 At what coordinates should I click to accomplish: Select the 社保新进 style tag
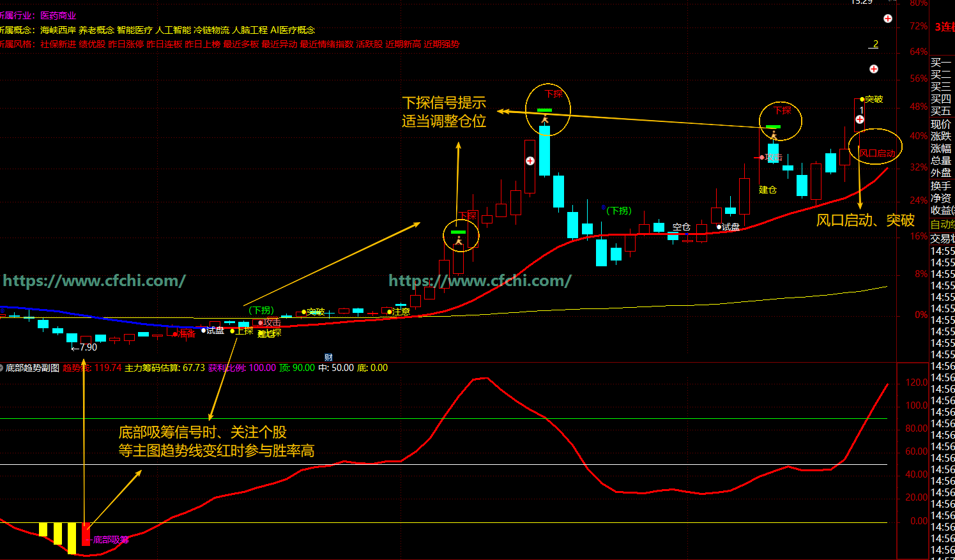coord(58,44)
